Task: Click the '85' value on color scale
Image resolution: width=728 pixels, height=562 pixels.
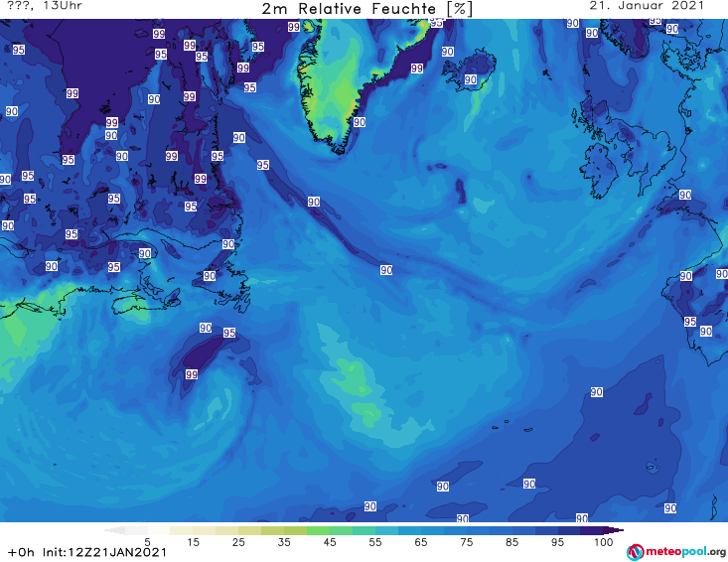Action: pos(511,542)
